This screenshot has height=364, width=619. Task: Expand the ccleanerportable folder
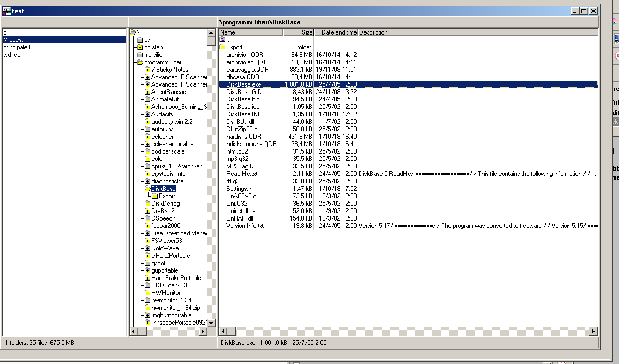pyautogui.click(x=148, y=144)
